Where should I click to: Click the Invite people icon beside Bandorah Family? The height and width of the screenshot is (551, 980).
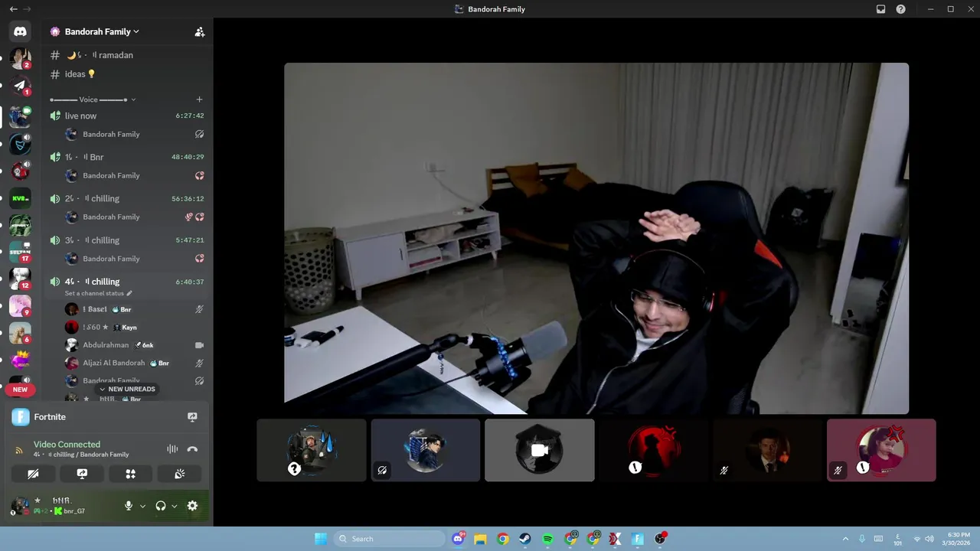click(199, 32)
